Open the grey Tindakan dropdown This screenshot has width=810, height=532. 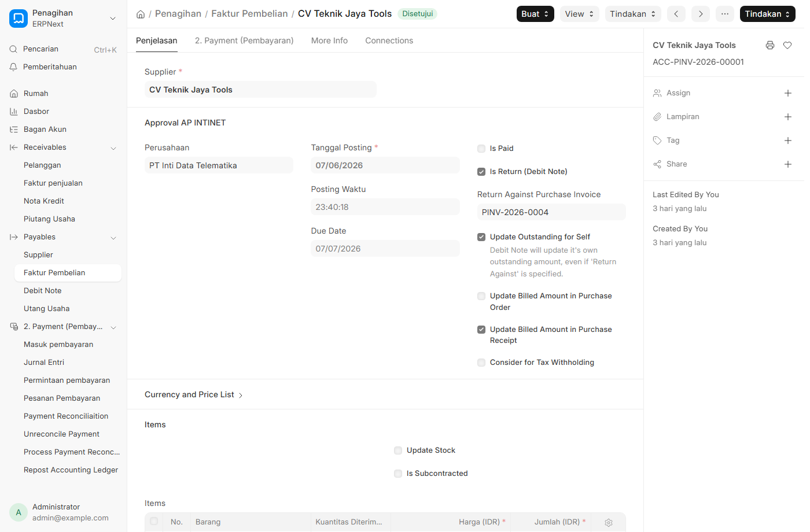coord(633,14)
